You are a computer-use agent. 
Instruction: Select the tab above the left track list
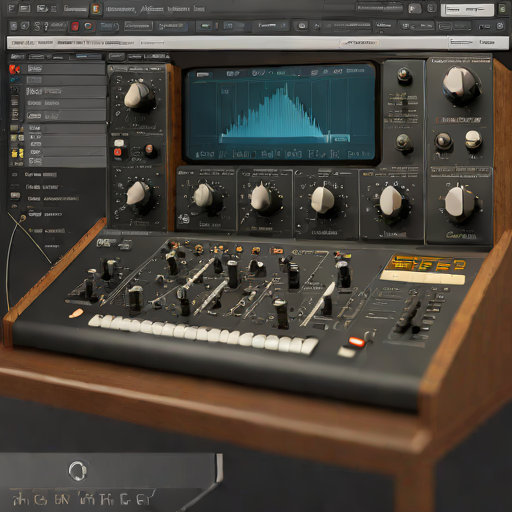click(x=17, y=56)
